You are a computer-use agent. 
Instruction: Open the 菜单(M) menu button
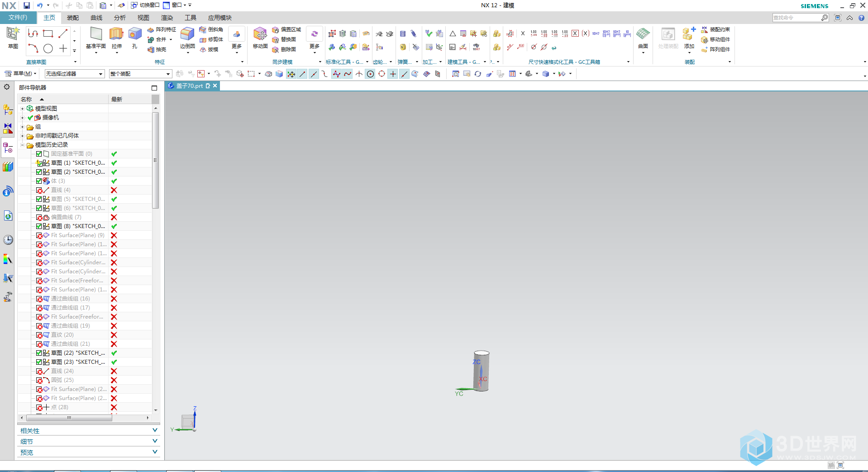click(20, 73)
